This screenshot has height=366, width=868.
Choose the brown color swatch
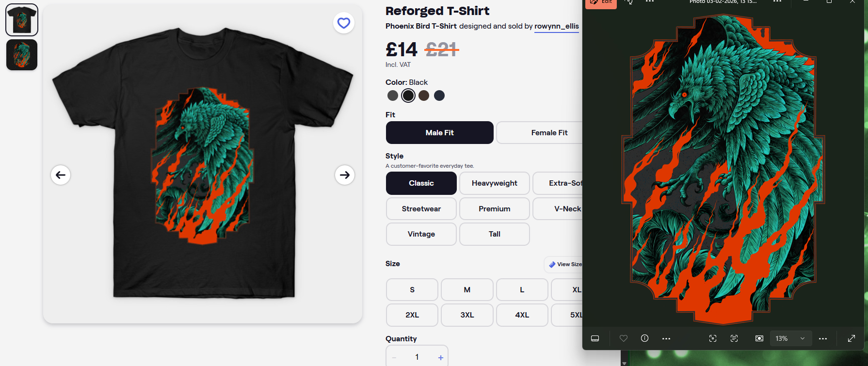click(424, 95)
